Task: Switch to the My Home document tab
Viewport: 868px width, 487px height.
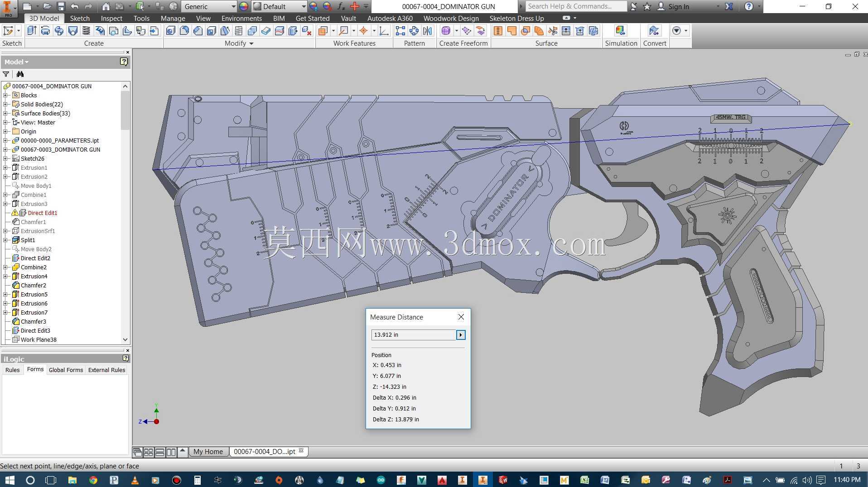Action: pos(208,451)
